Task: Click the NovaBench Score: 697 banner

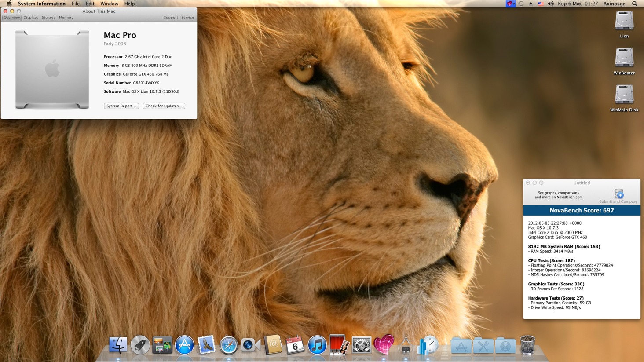Action: pyautogui.click(x=582, y=210)
